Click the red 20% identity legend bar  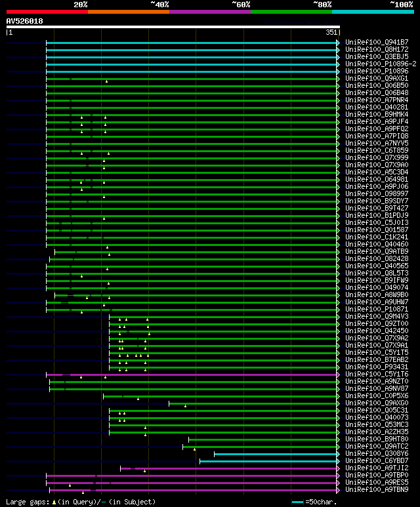(47, 12)
